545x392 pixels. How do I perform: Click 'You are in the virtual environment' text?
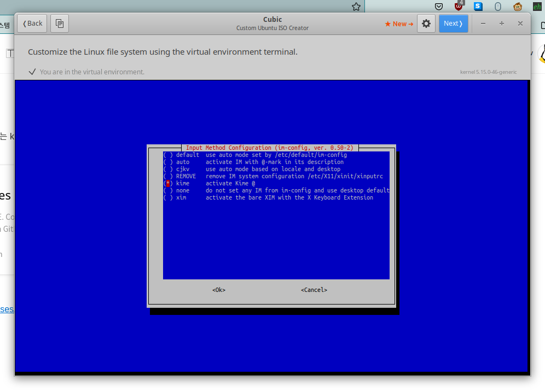coord(92,72)
